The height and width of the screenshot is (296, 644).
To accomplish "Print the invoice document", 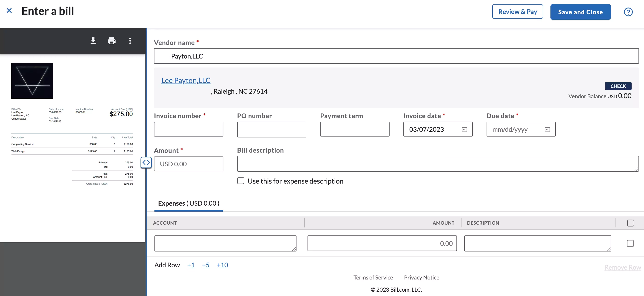I will pos(111,41).
